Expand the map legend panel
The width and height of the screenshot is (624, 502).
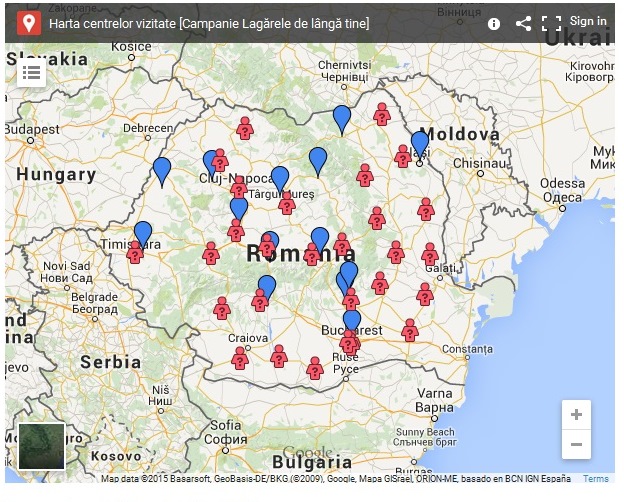(x=31, y=72)
